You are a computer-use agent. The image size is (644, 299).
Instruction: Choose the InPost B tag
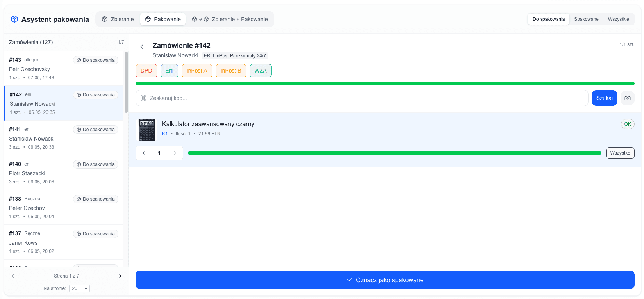tap(231, 71)
